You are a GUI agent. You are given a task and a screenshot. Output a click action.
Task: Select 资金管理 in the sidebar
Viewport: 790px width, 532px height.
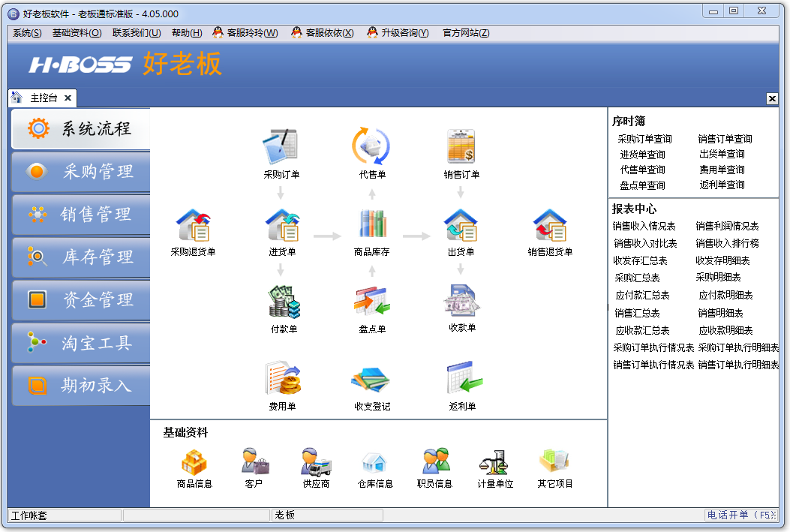80,300
